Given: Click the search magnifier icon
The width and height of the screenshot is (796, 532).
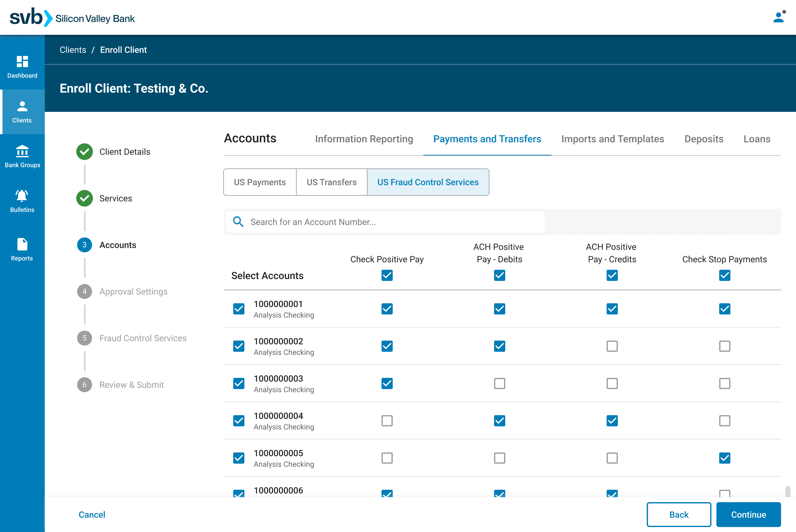Looking at the screenshot, I should tap(238, 222).
